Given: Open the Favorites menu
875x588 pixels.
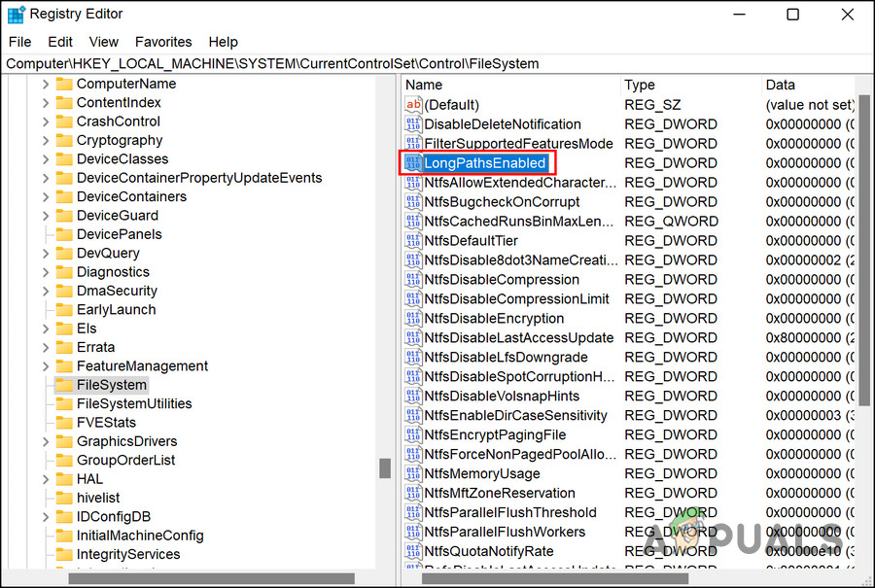Looking at the screenshot, I should click(x=163, y=42).
